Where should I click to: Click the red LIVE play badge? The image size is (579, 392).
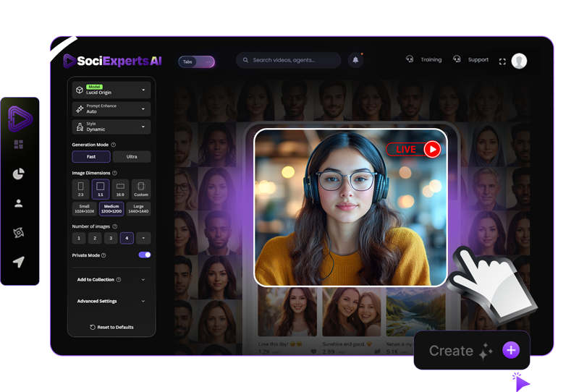point(414,149)
